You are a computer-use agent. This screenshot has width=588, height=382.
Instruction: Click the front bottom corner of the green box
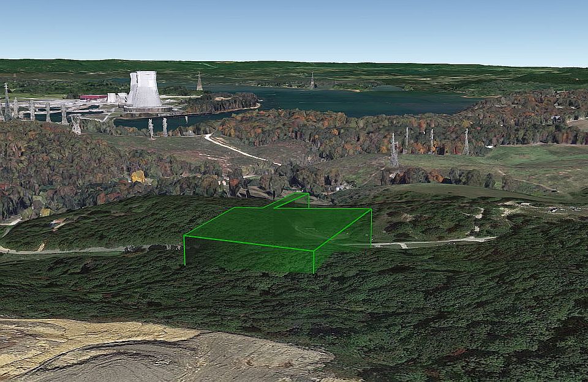pos(314,272)
